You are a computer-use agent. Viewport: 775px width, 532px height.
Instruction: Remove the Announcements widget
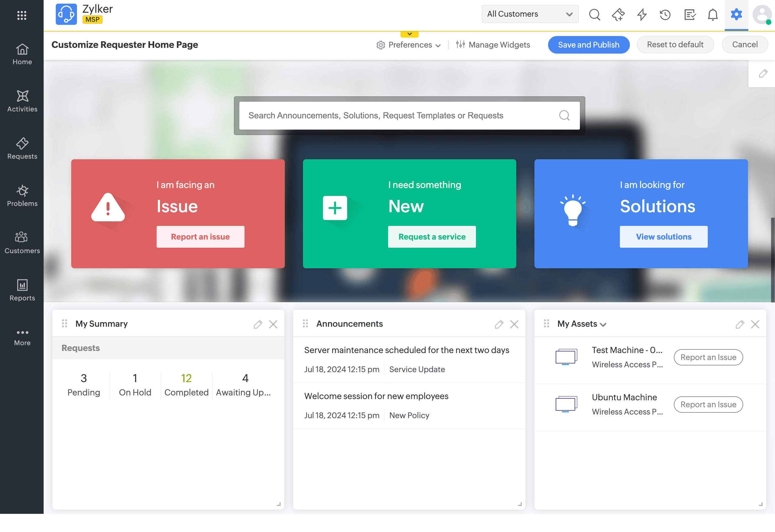pyautogui.click(x=514, y=324)
